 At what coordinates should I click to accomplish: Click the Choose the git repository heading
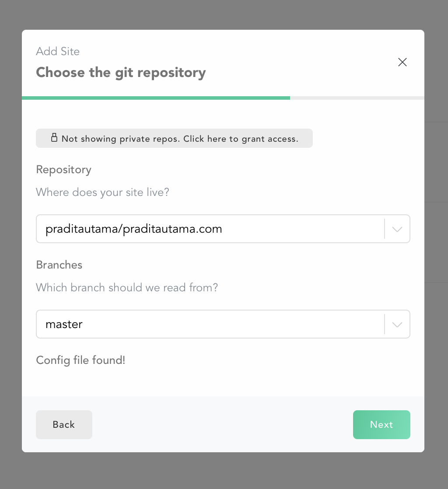[x=121, y=73]
